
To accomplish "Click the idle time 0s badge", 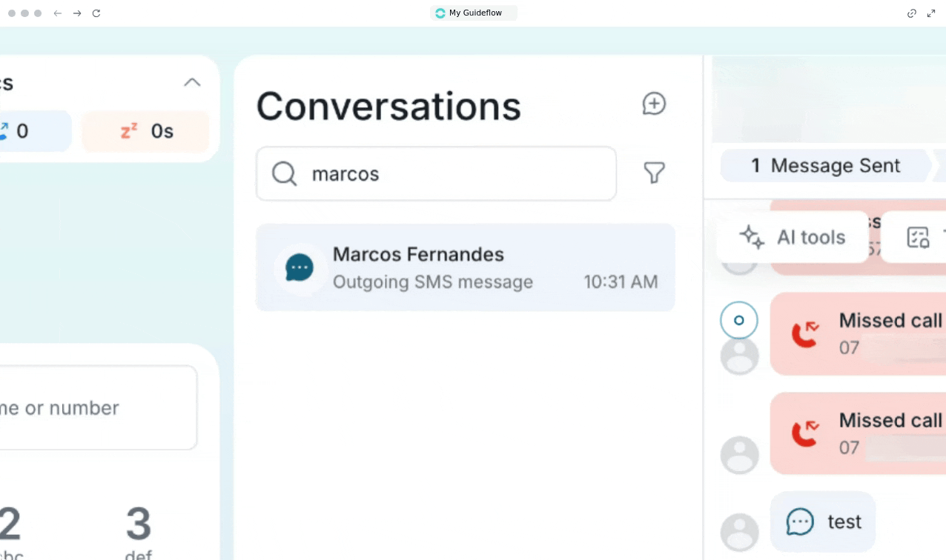I will 146,132.
